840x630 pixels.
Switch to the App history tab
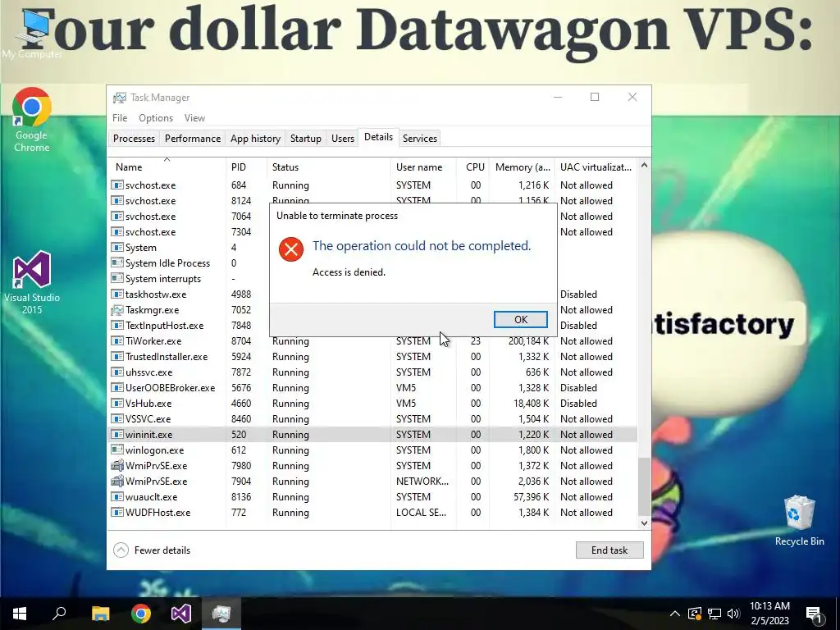[x=256, y=138]
